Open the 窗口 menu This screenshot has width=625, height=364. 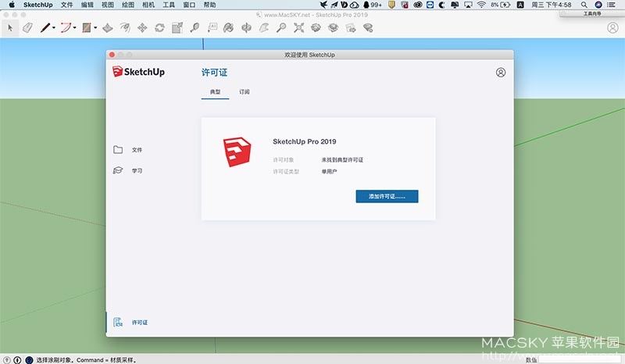click(x=189, y=5)
